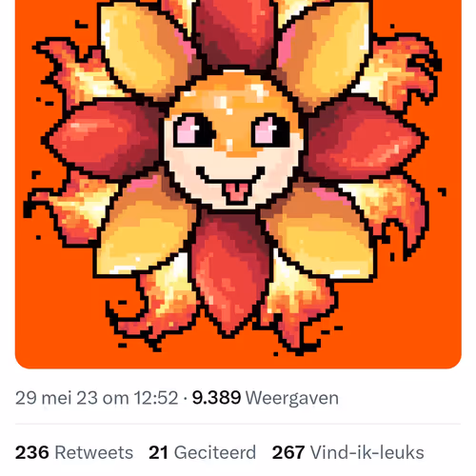Click the word Retweets
This screenshot has height=476, width=476.
pyautogui.click(x=94, y=452)
